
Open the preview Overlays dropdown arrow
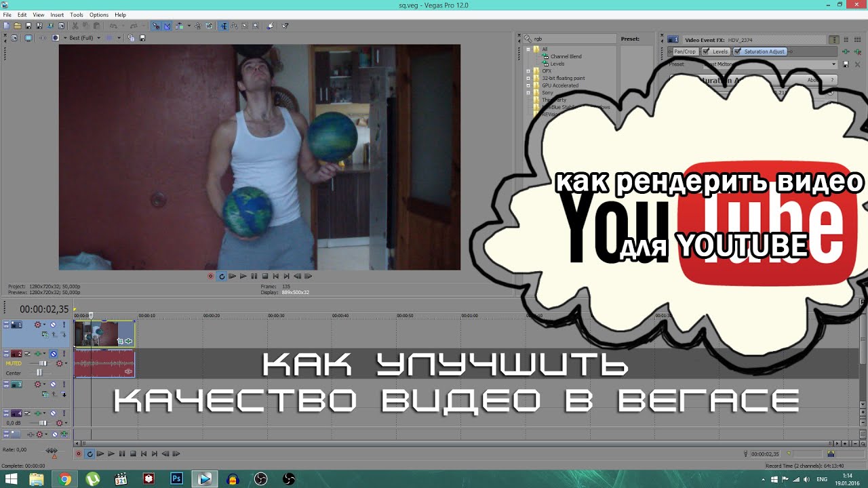(119, 38)
